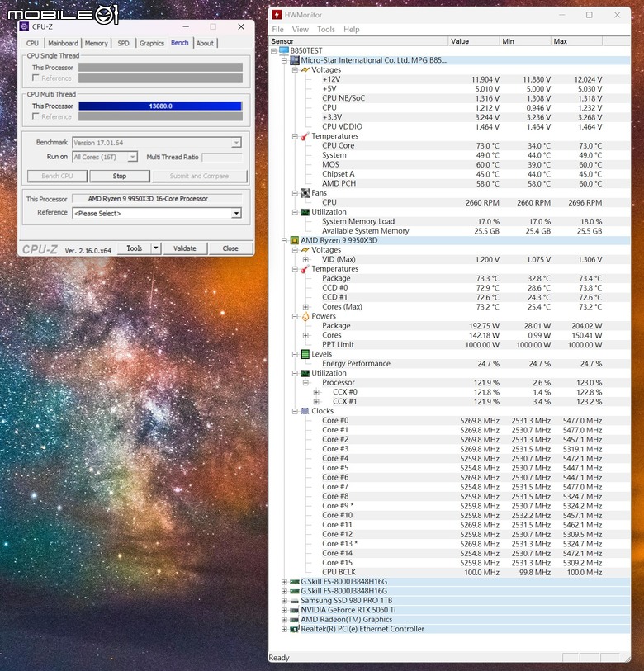Click Submit and Compare button

[x=199, y=176]
